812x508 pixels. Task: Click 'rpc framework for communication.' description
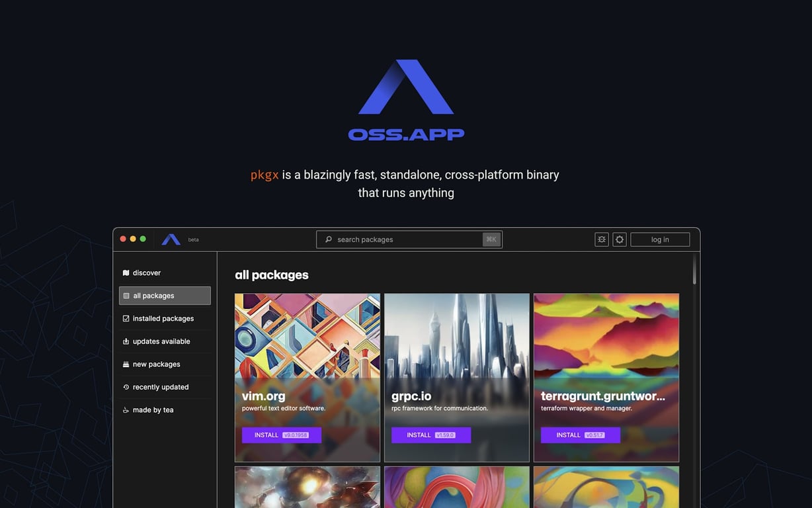440,409
